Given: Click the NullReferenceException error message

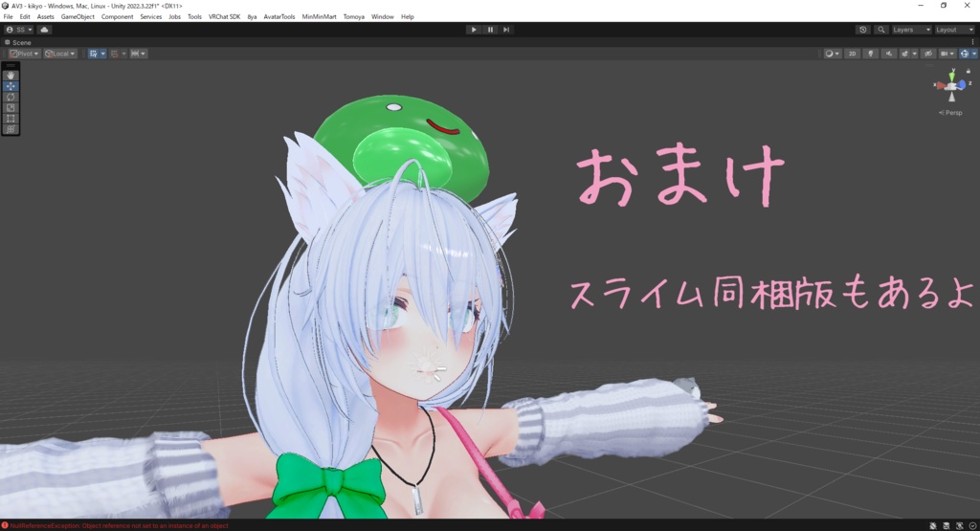Looking at the screenshot, I should [x=119, y=526].
